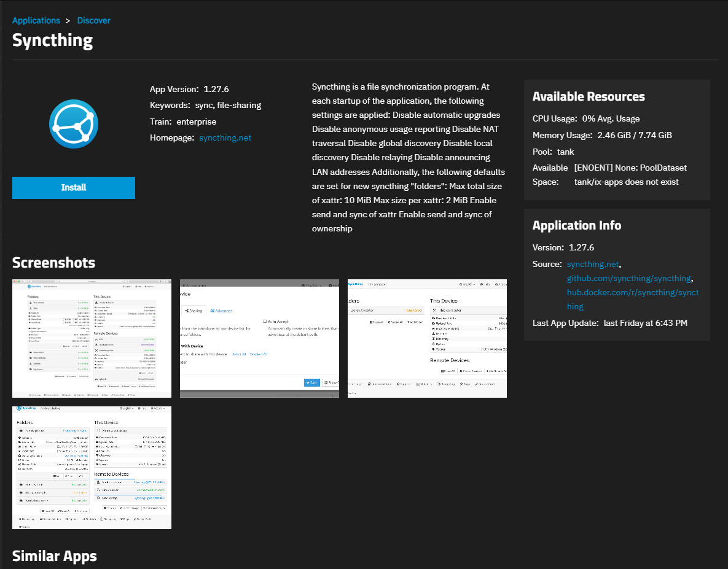Open syncthing.net source link in Application Info

(593, 264)
